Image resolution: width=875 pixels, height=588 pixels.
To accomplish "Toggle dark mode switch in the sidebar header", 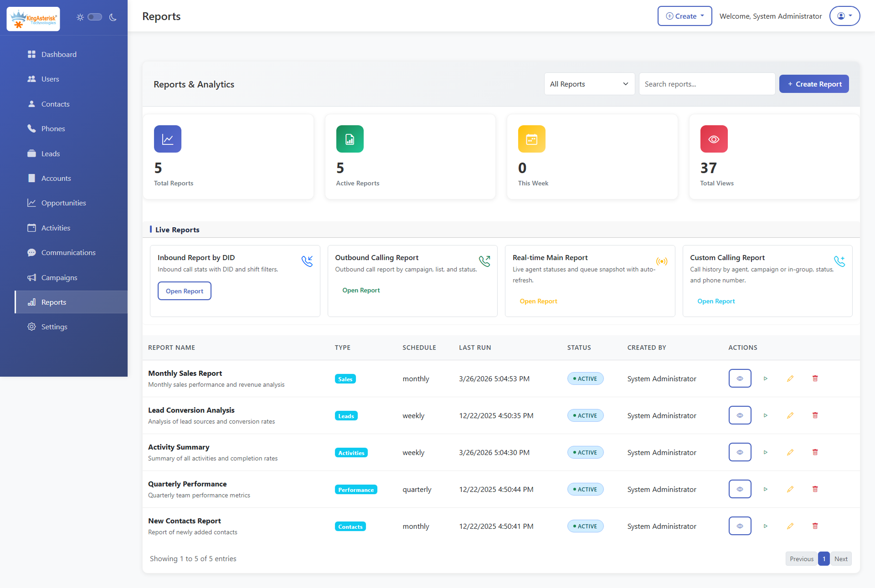I will [95, 17].
